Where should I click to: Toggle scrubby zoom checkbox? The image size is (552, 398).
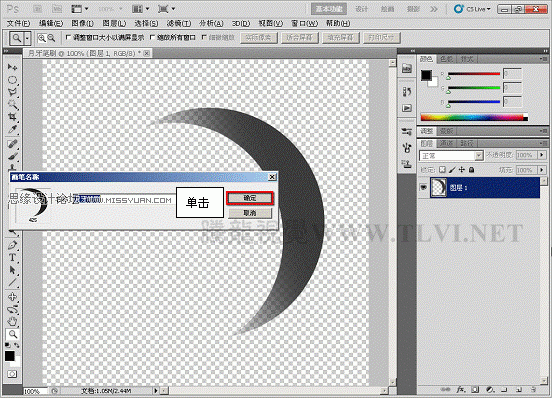point(204,37)
